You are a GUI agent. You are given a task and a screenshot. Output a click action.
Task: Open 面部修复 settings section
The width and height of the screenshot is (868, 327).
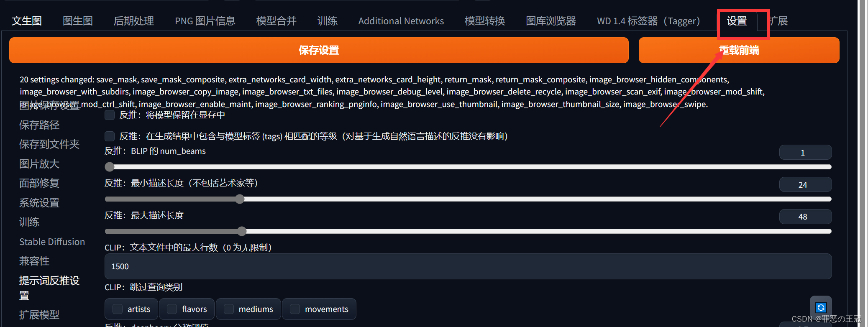click(39, 183)
